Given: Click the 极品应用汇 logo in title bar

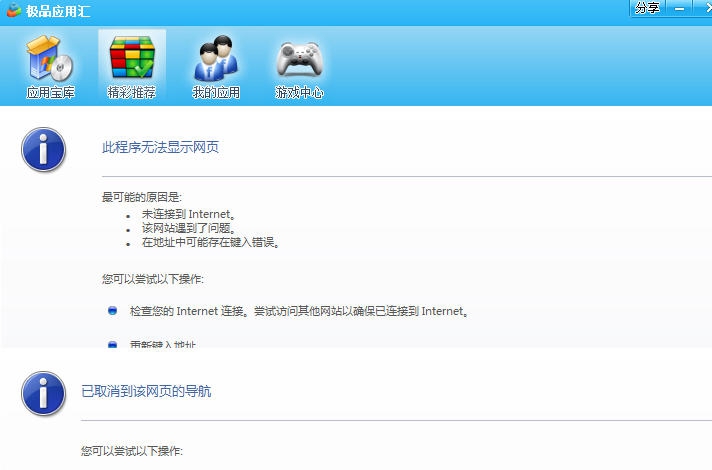Looking at the screenshot, I should 14,10.
